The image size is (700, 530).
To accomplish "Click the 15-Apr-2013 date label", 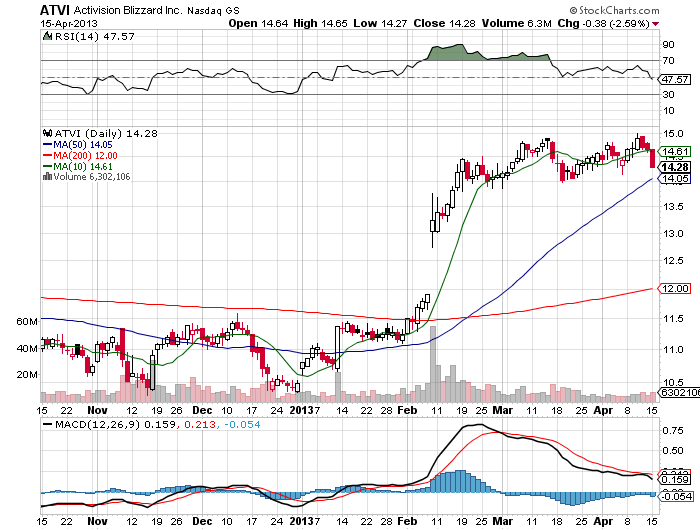I will click(x=69, y=24).
